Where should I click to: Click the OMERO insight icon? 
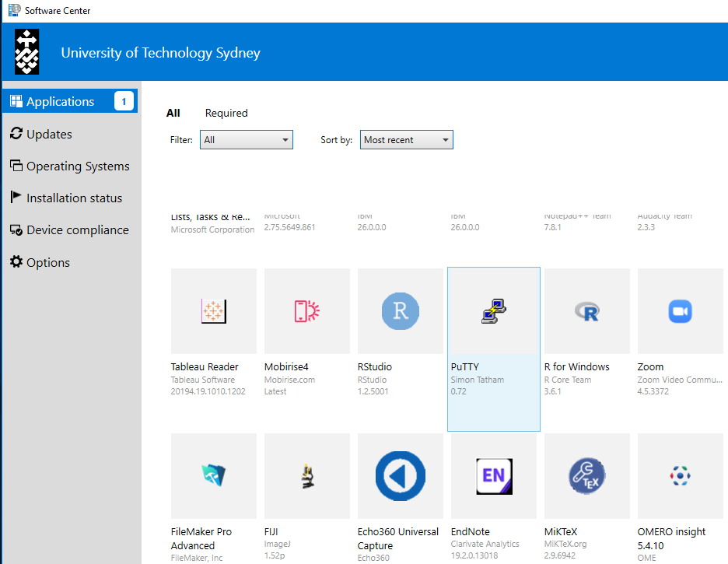tap(680, 476)
